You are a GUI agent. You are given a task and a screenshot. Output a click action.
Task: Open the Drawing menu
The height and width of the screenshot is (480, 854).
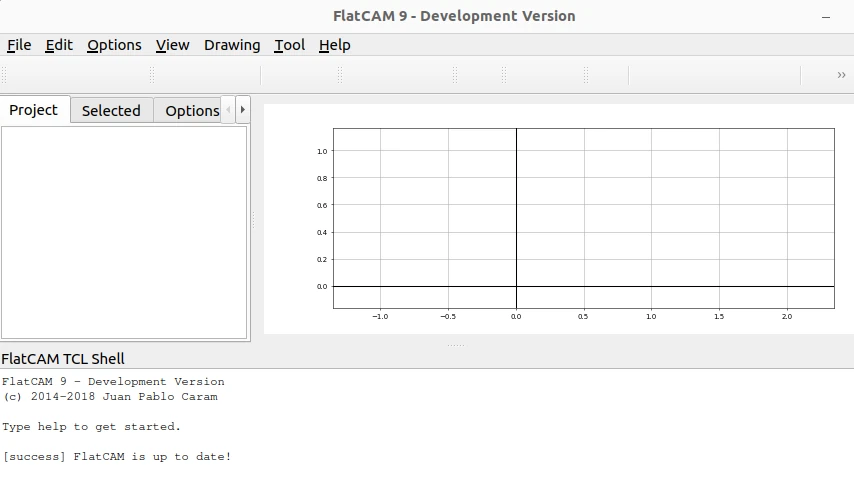pyautogui.click(x=232, y=45)
